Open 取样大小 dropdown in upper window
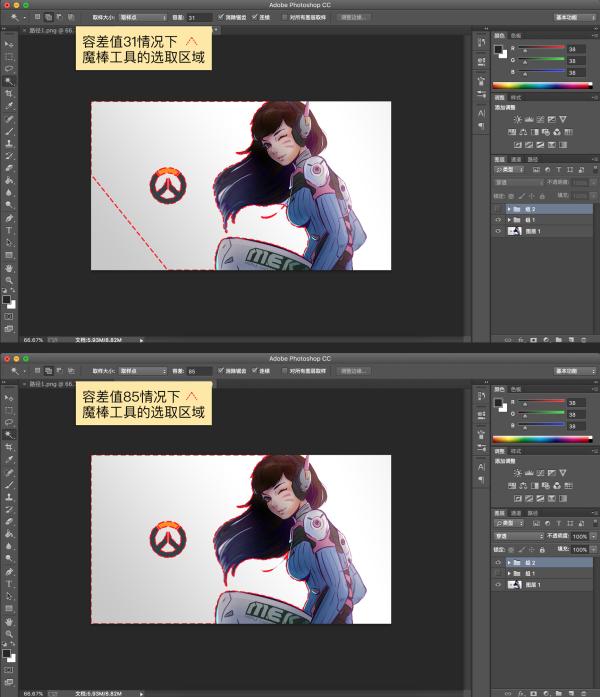600x697 pixels. point(143,17)
